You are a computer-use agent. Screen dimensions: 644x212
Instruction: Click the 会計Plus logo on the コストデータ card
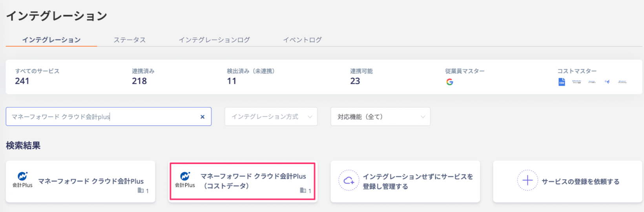(185, 180)
